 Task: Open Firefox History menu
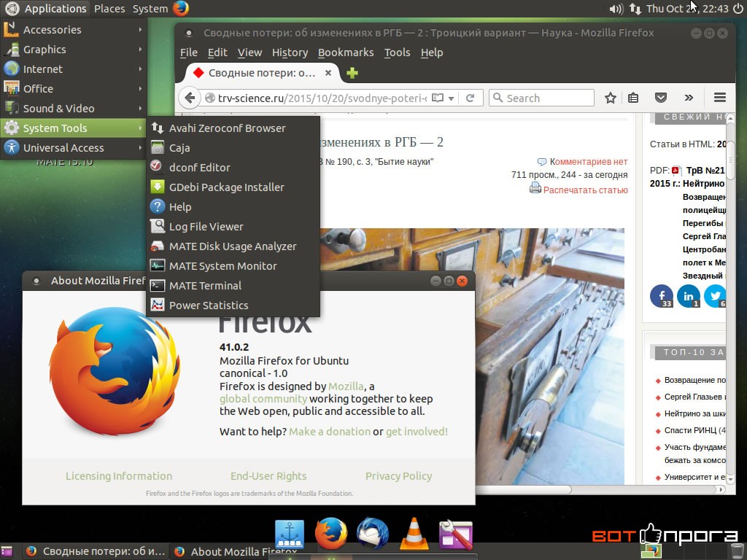(x=290, y=52)
